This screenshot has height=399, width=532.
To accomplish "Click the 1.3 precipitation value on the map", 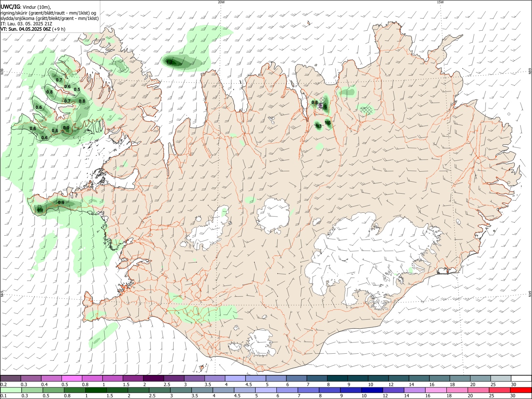I will (318, 126).
